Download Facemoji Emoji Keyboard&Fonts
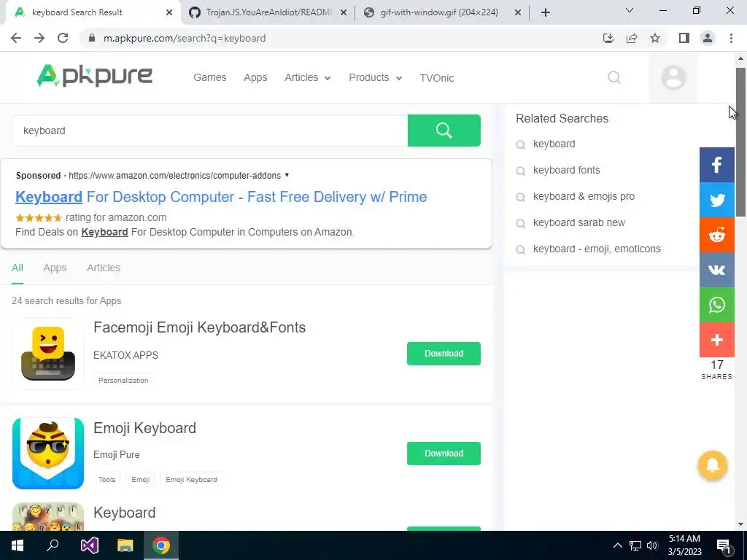This screenshot has width=747, height=560. point(444,354)
